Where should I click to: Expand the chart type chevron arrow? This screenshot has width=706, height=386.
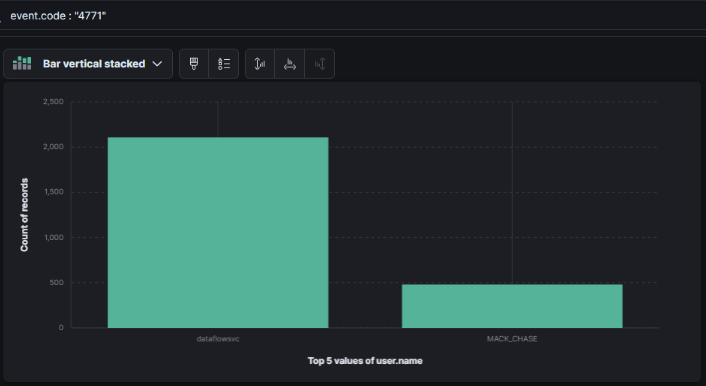[x=157, y=64]
